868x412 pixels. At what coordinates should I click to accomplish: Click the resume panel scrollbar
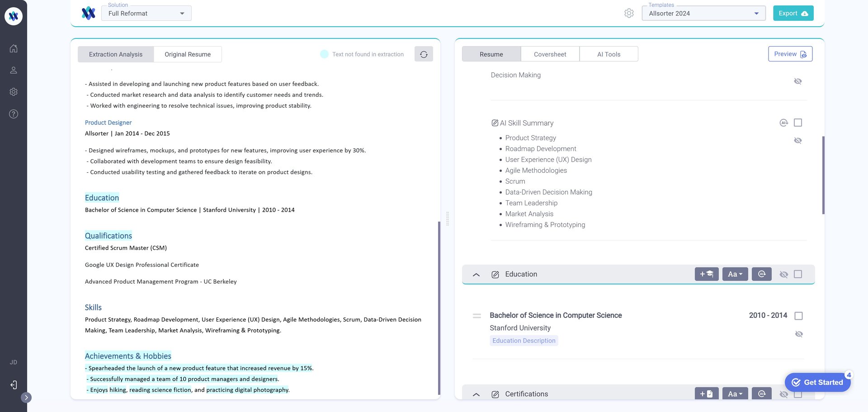tap(823, 175)
